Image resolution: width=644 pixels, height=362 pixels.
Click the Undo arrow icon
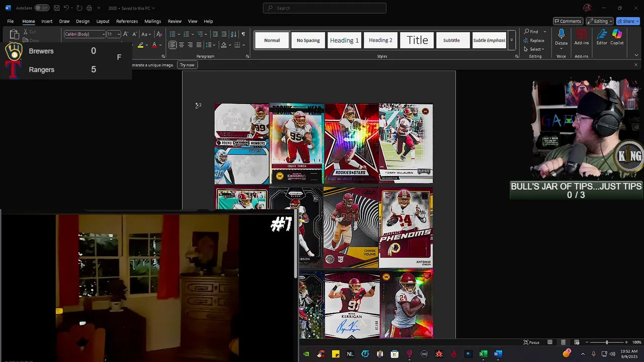coord(66,8)
